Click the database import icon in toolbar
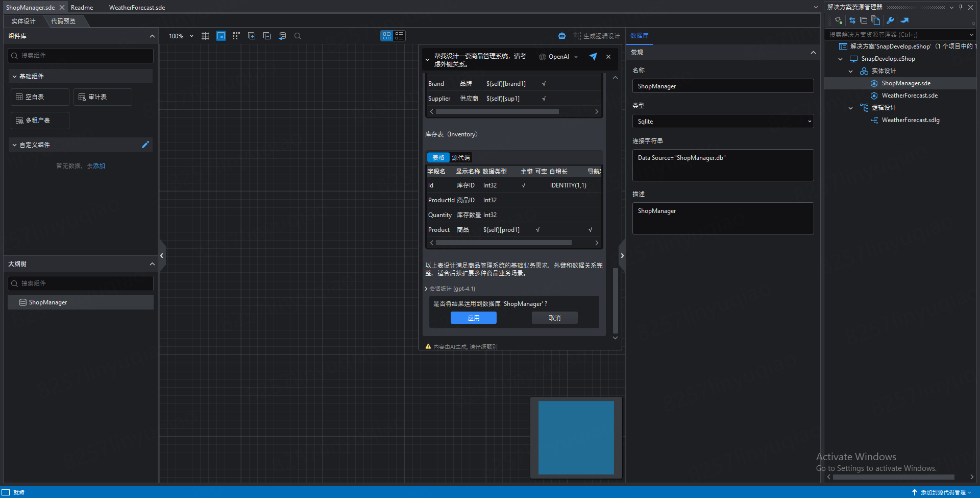 [x=282, y=36]
